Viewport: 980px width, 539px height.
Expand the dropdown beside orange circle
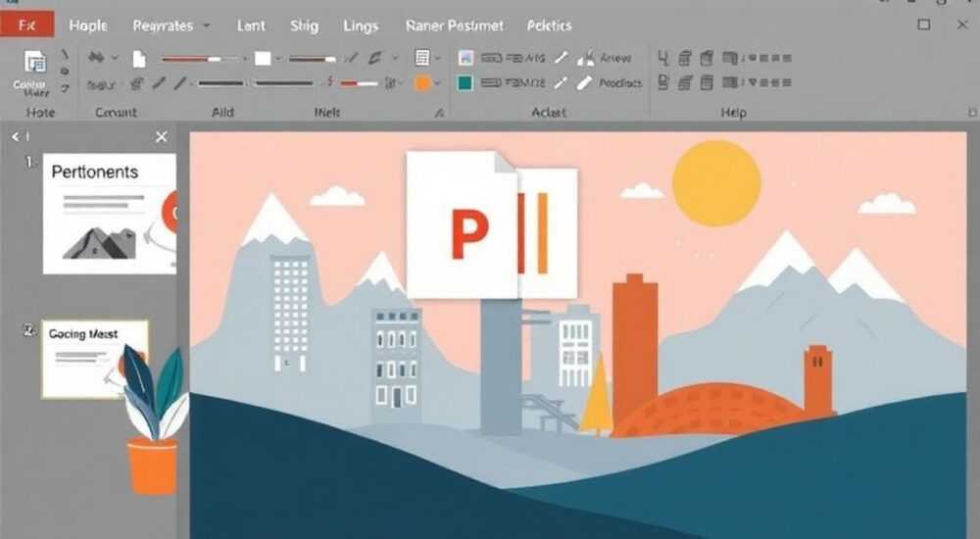click(438, 83)
